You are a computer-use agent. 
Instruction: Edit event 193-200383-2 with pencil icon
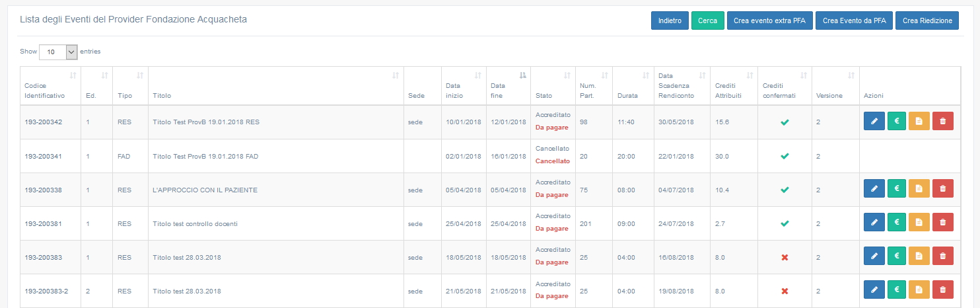pyautogui.click(x=874, y=290)
